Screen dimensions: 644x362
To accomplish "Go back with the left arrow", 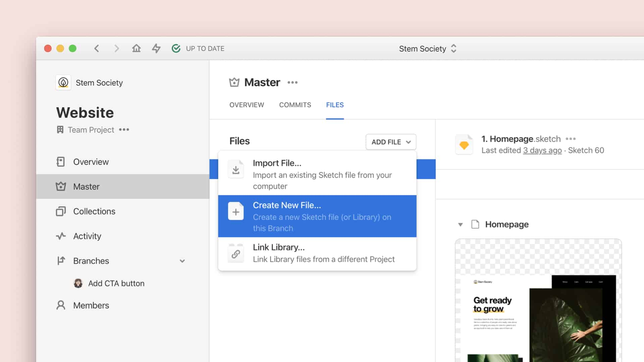I will [x=97, y=49].
